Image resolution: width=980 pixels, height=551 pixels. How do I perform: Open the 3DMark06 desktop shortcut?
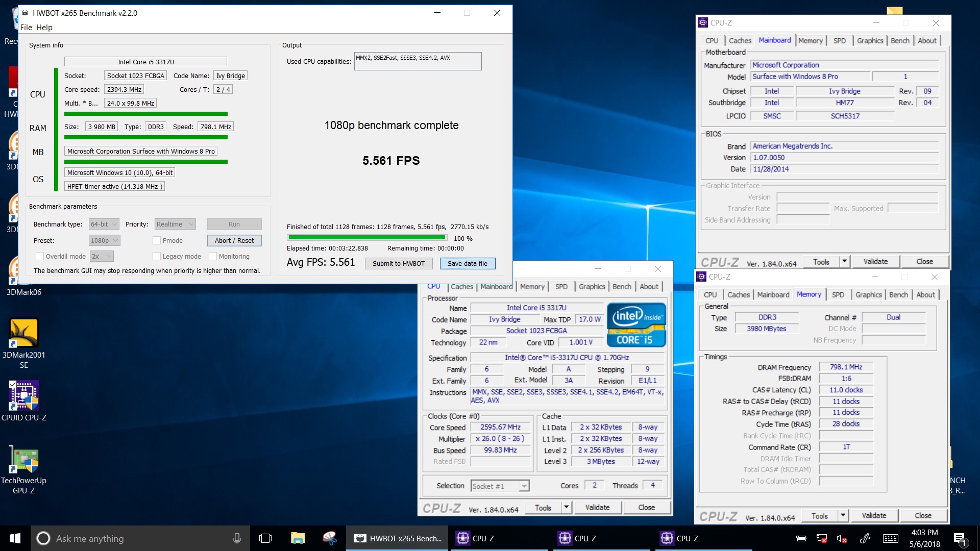(23, 275)
